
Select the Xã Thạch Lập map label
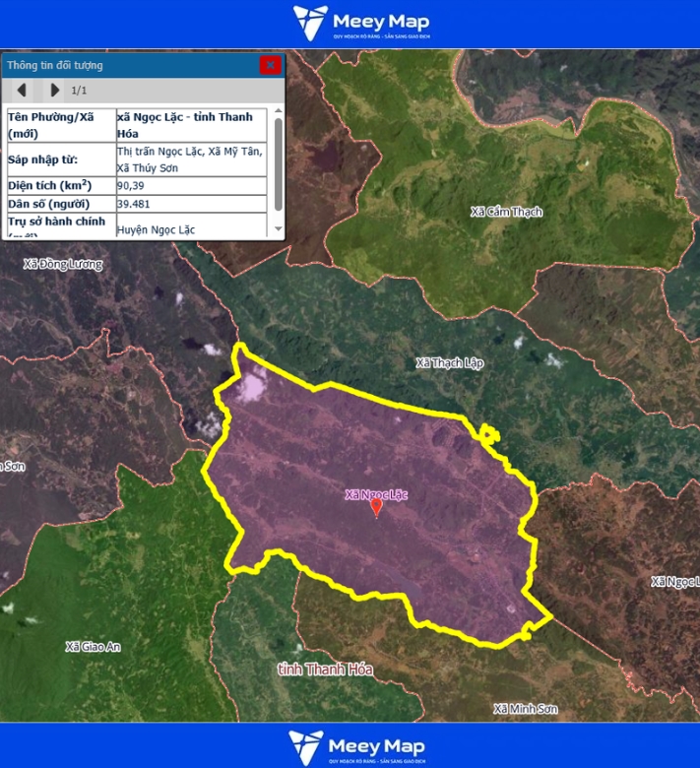click(450, 363)
